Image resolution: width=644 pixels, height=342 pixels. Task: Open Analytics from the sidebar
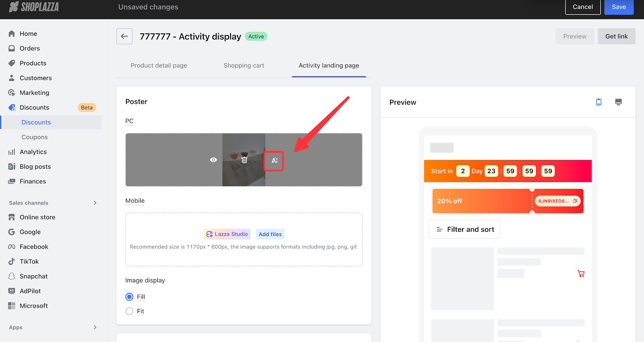[x=33, y=152]
